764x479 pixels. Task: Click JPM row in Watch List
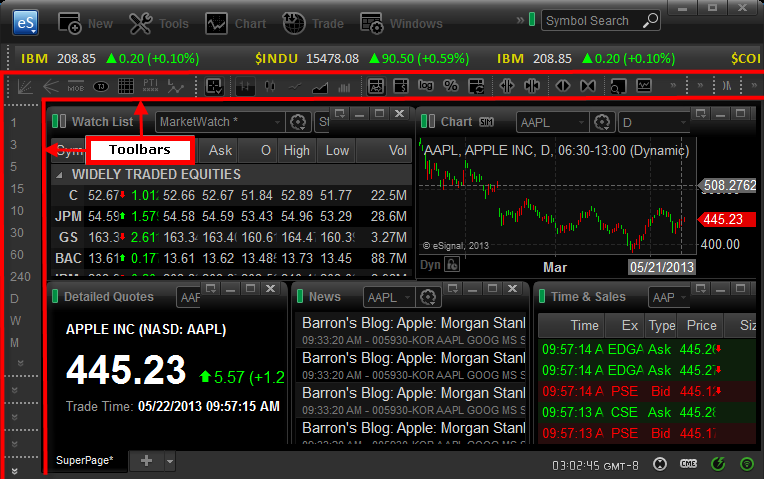[x=231, y=216]
